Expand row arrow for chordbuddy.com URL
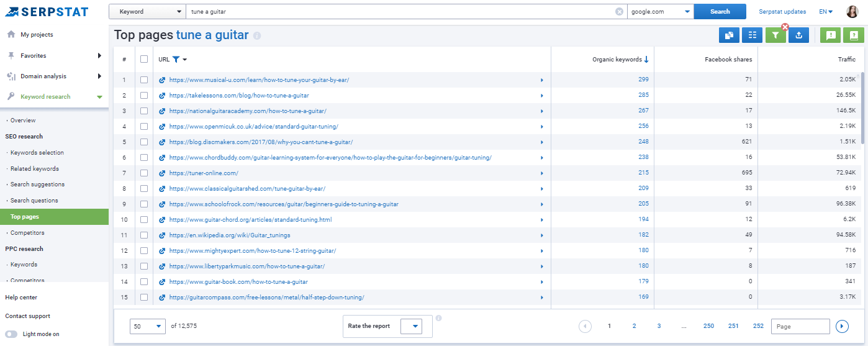The image size is (868, 346). click(541, 158)
